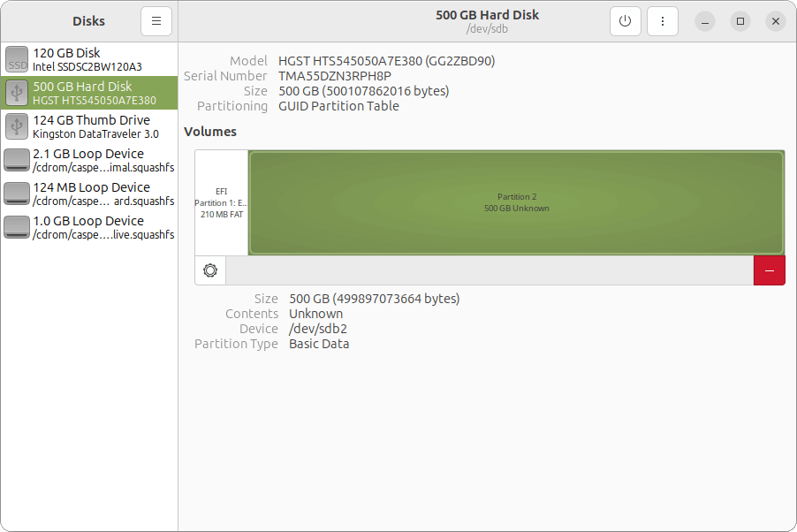Click the Kingston DataTraveler 3.0 entry label

tap(95, 134)
